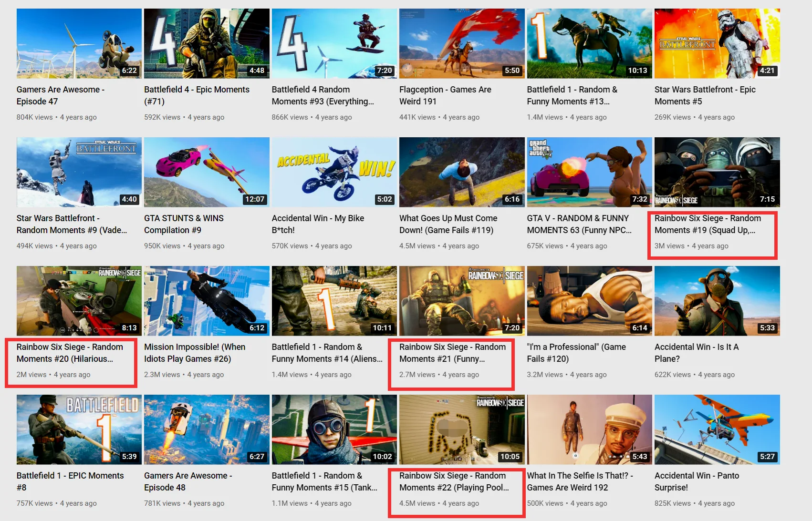Open Rainbow Six Siege Random Moments #21 thumbnail

462,301
